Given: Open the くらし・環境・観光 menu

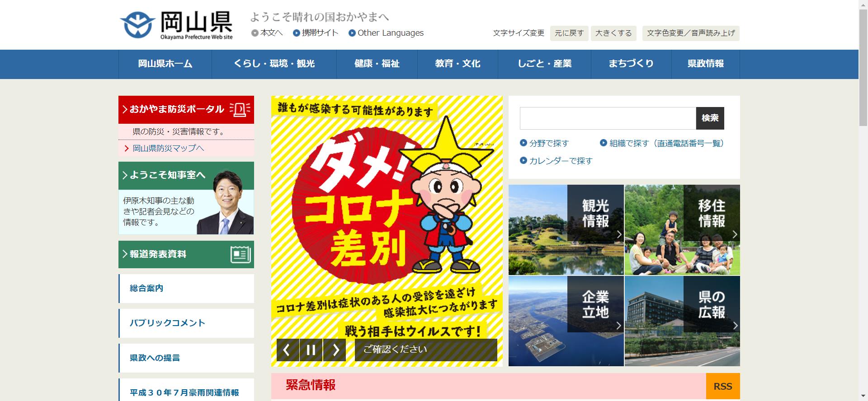Looking at the screenshot, I should click(274, 64).
